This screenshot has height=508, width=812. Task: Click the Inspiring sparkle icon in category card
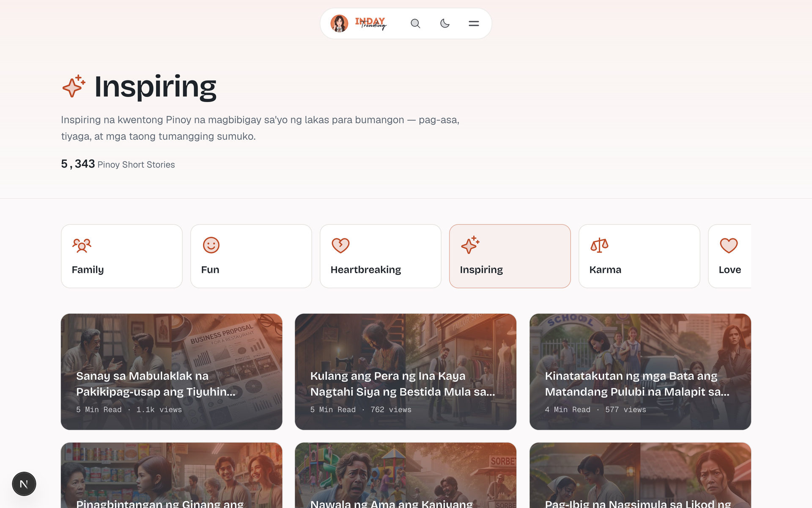pyautogui.click(x=470, y=245)
